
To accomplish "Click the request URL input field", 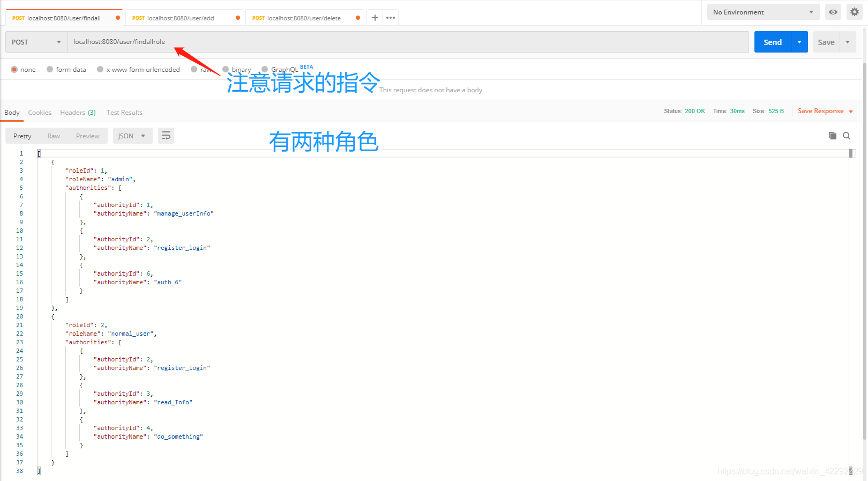I will coord(408,42).
